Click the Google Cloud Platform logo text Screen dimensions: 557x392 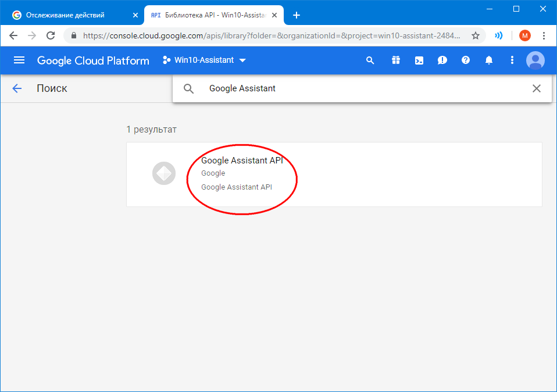[93, 60]
